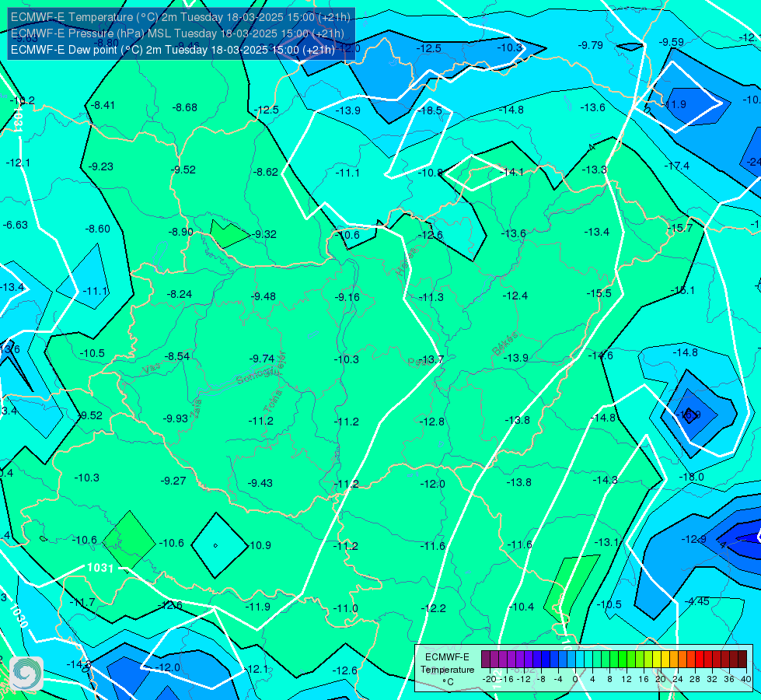
Task: Select the ECMWF-E Pressure MSL layer label
Action: (x=177, y=33)
